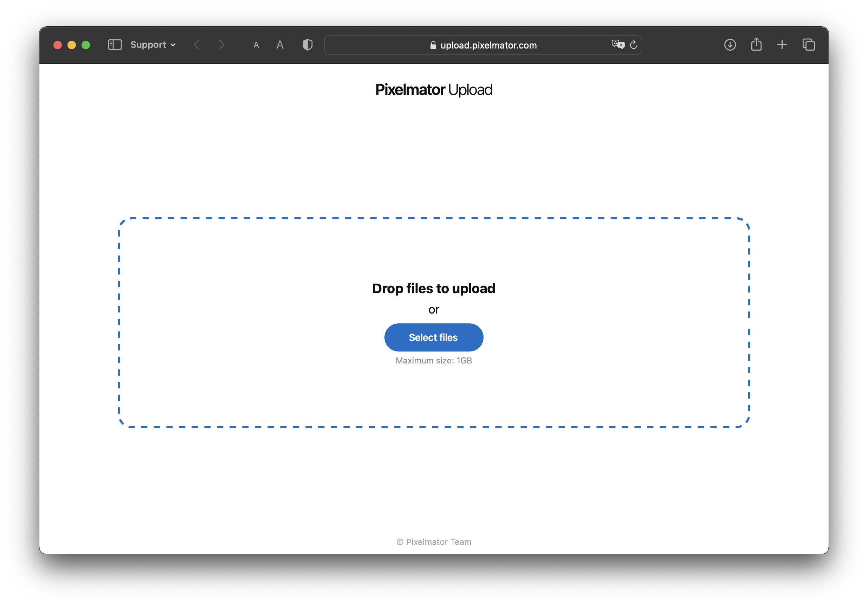Go back with the left chevron
The height and width of the screenshot is (606, 868).
click(x=196, y=45)
